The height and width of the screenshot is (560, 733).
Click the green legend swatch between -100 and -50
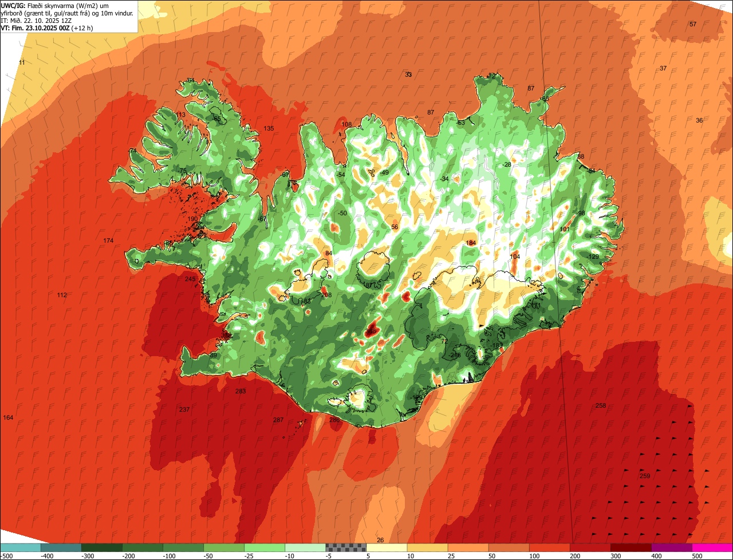pyautogui.click(x=183, y=548)
